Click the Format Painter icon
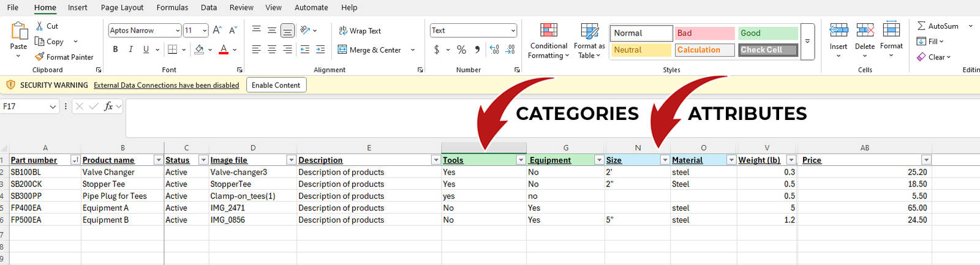Viewport: 980px width, 265px height. pos(40,57)
